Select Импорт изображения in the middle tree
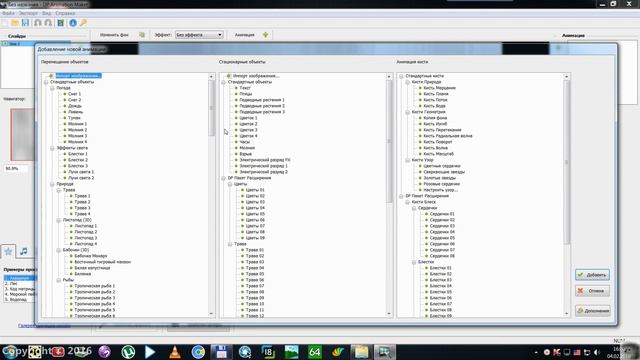 pyautogui.click(x=256, y=76)
